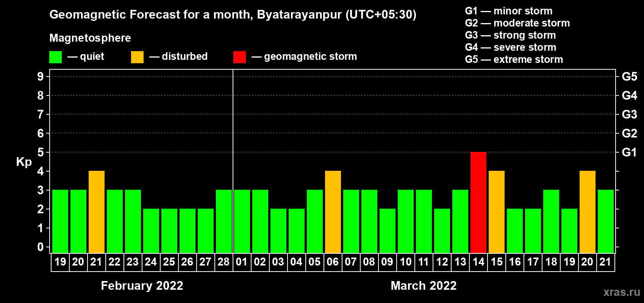Click the '17' date label in March
Screen dimensions: 644x303
pos(533,262)
